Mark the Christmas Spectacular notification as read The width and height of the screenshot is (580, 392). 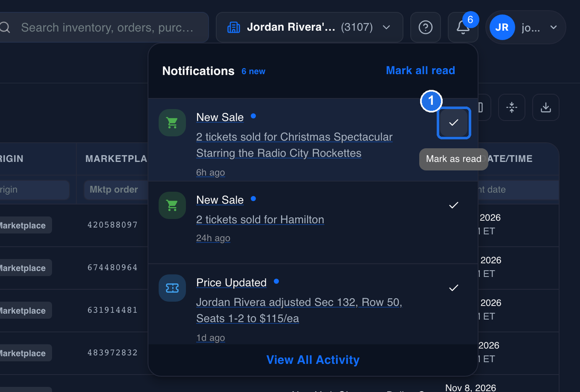click(x=454, y=123)
